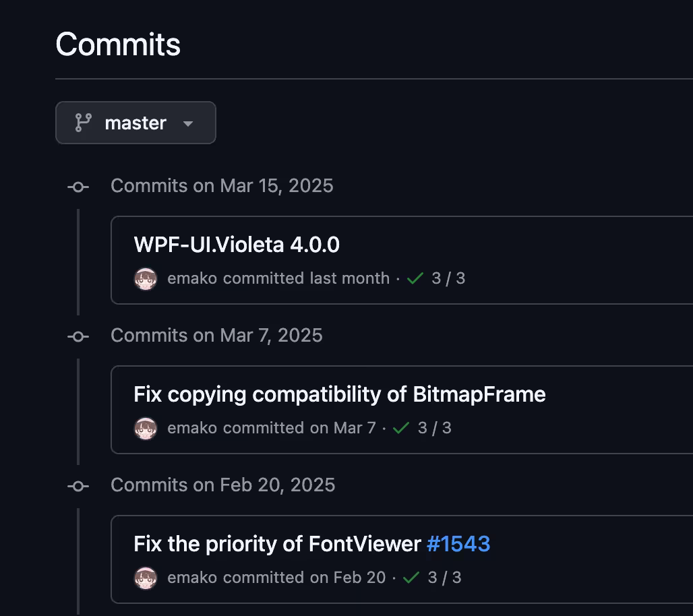Click emako avatar on BitmapFrame commit
693x616 pixels.
point(146,429)
